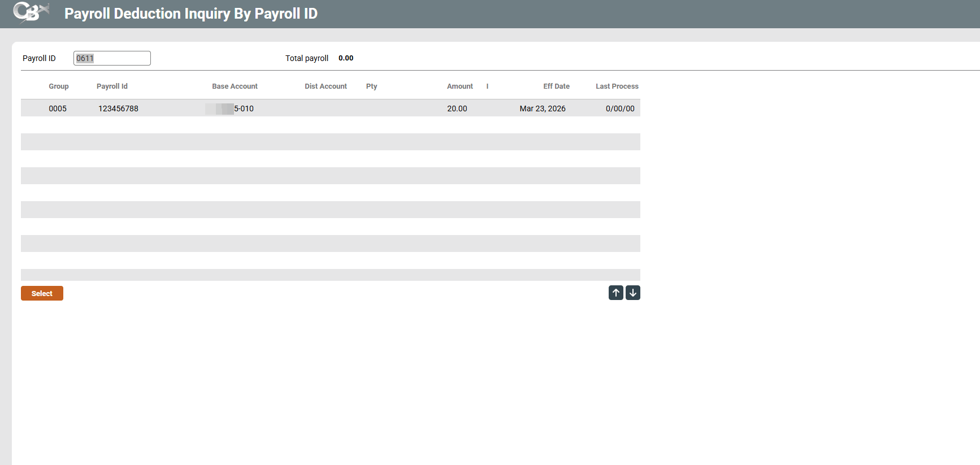The width and height of the screenshot is (980, 465).
Task: Click the Last Process column header
Action: 617,86
